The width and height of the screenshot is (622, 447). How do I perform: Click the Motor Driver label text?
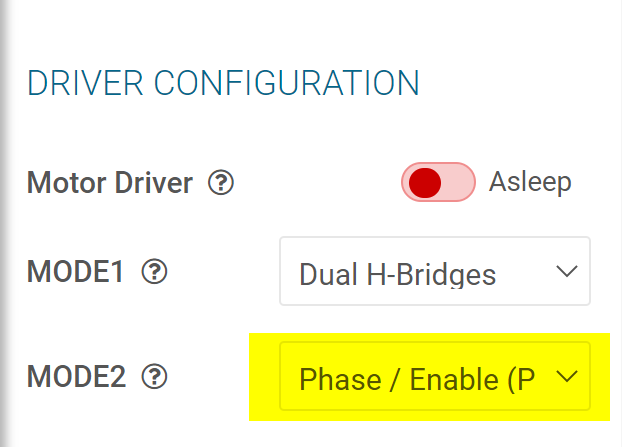point(110,183)
